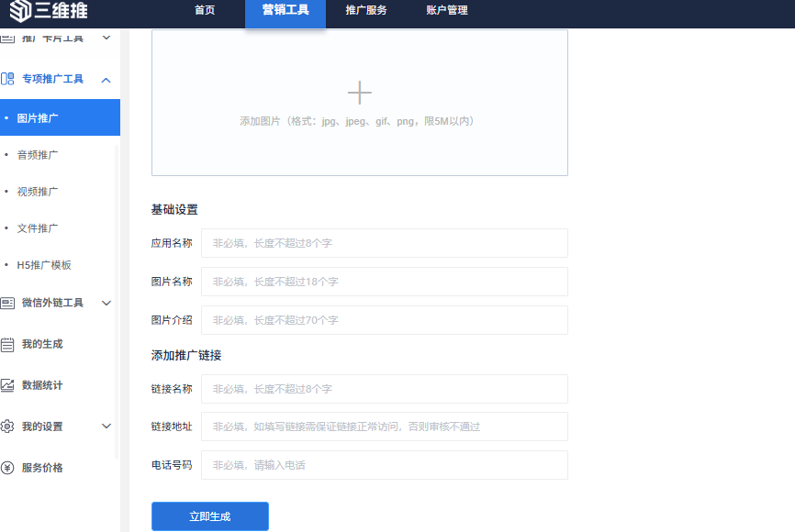Click the 我的设置 gear icon

point(7,427)
